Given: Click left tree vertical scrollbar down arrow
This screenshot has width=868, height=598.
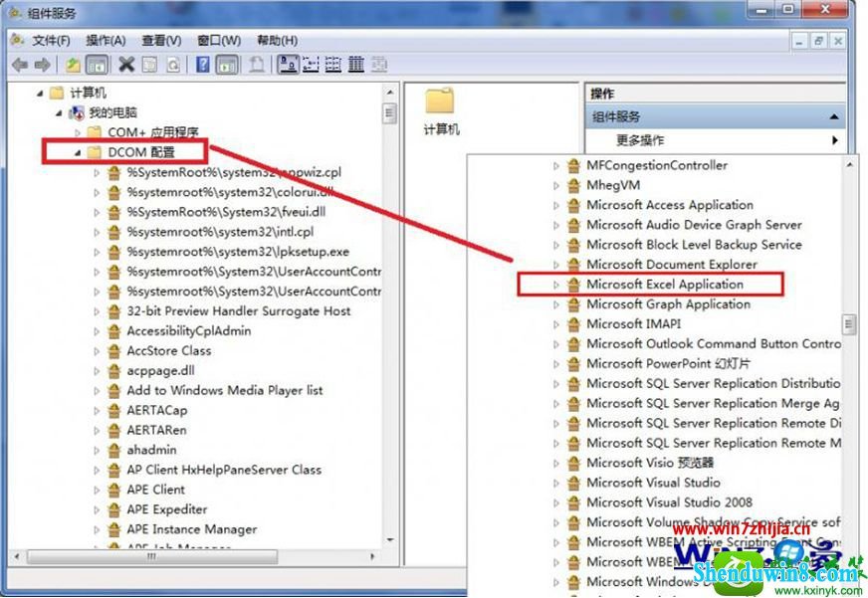Looking at the screenshot, I should coord(390,539).
